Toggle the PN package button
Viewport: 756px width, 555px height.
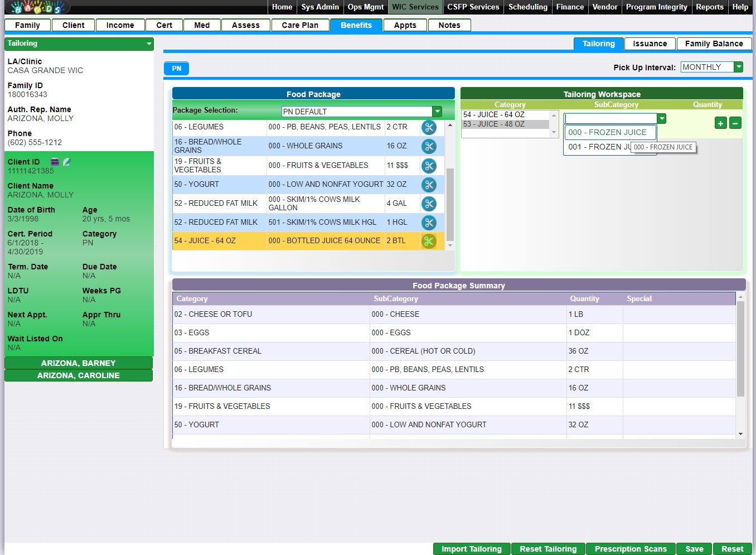[x=176, y=69]
